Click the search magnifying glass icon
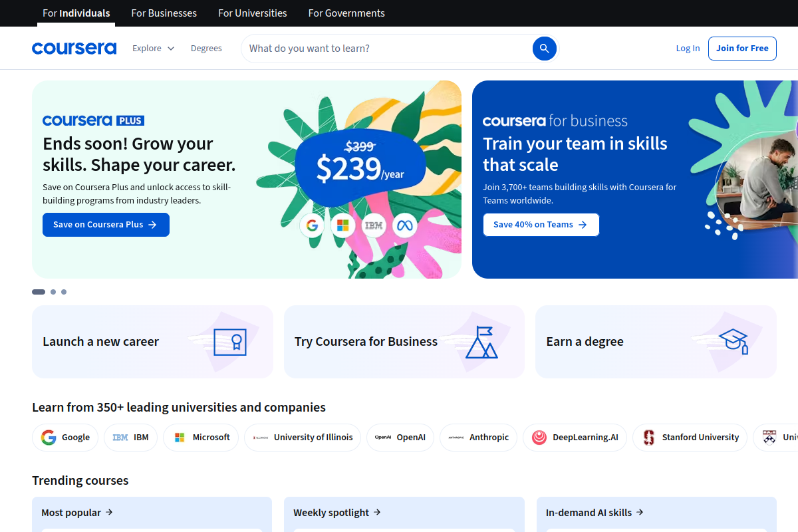The height and width of the screenshot is (532, 798). pos(544,48)
